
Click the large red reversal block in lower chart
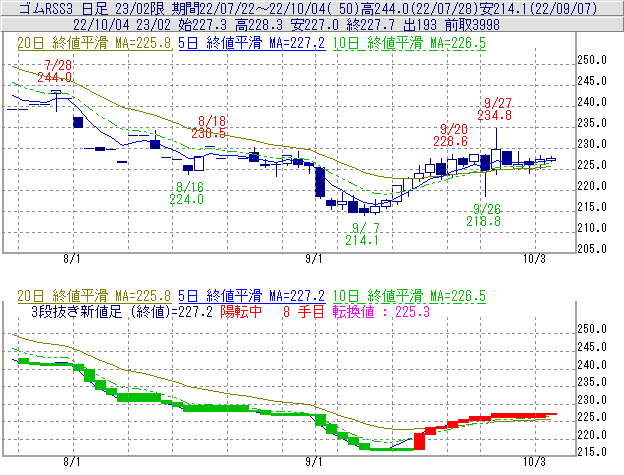pyautogui.click(x=419, y=442)
